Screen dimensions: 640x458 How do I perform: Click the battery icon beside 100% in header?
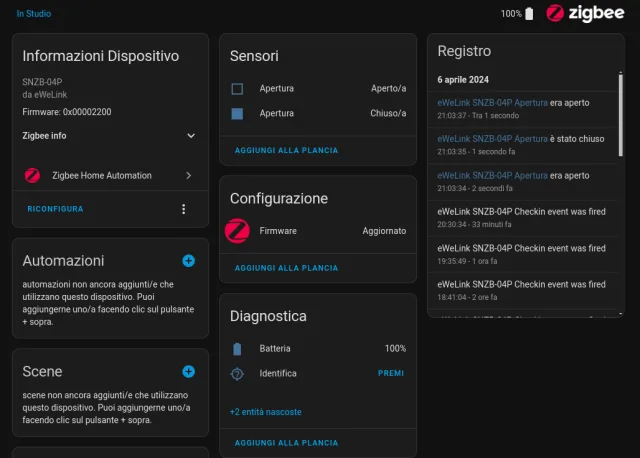pos(530,14)
